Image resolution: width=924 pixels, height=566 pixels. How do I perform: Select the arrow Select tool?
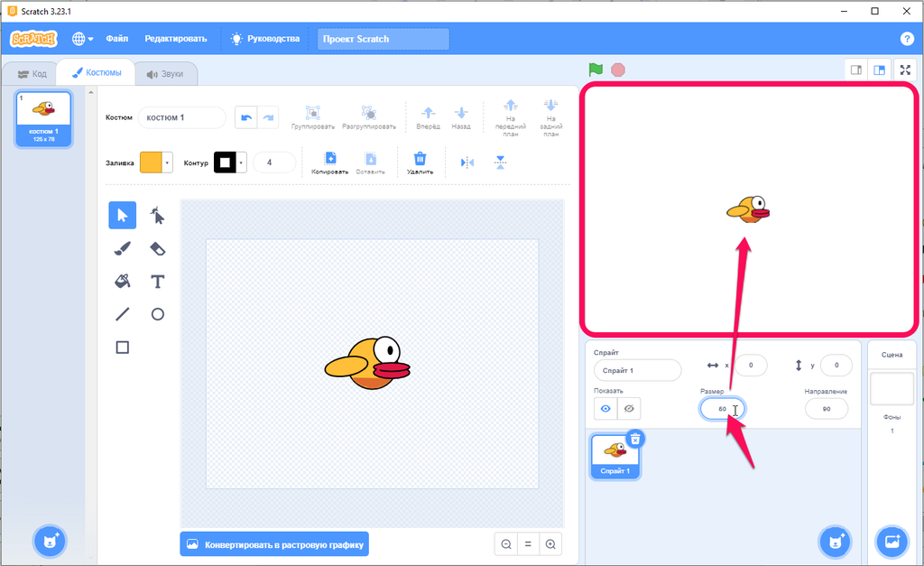tap(122, 215)
